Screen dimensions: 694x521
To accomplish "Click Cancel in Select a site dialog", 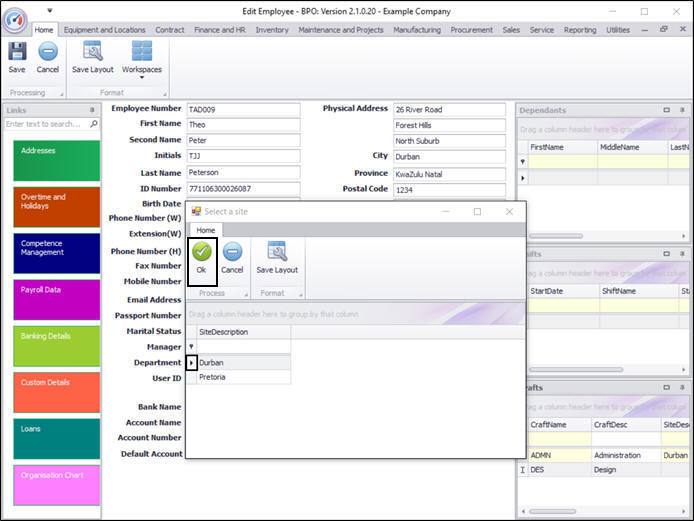I will pos(232,258).
